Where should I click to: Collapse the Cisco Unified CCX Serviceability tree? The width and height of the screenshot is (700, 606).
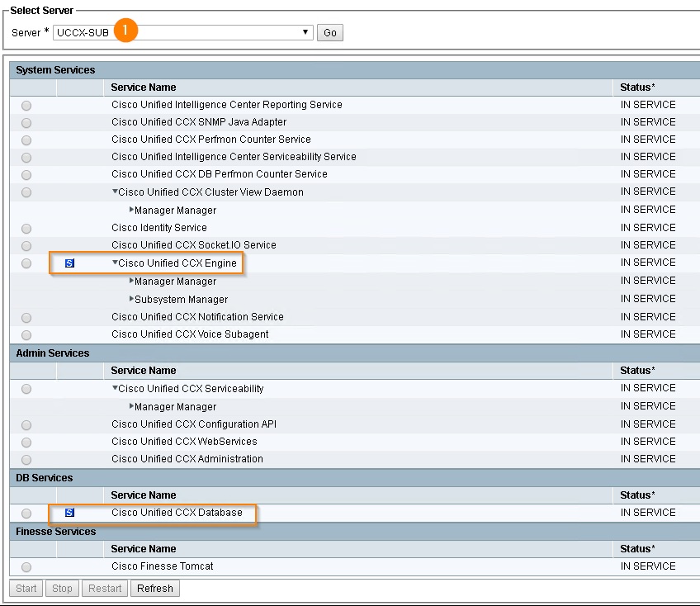(x=115, y=388)
